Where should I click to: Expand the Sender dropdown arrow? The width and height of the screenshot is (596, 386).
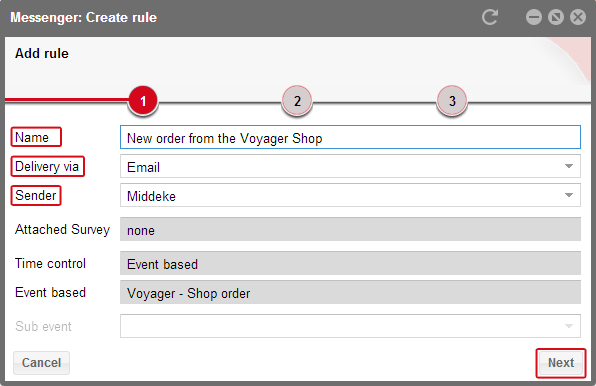[569, 195]
